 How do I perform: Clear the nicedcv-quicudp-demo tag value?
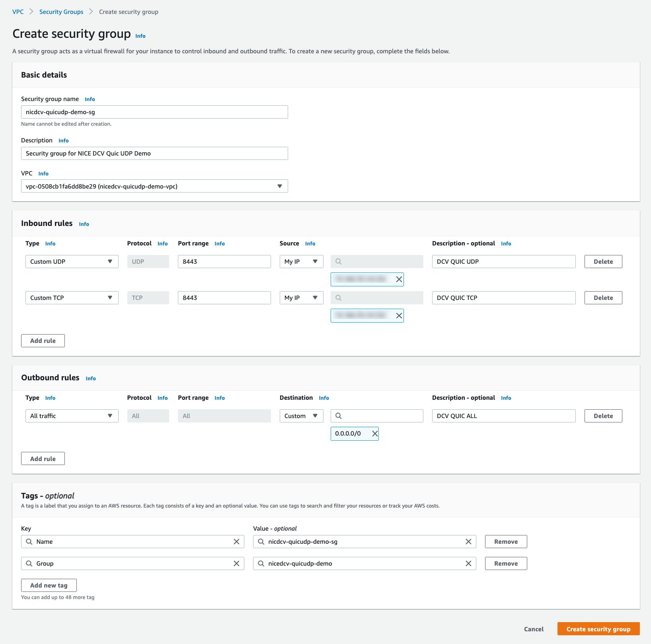click(468, 564)
